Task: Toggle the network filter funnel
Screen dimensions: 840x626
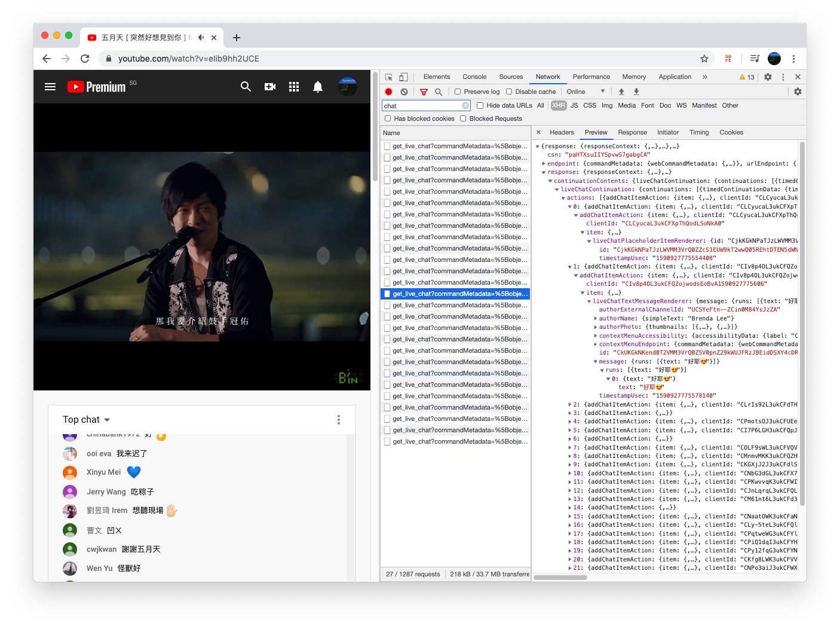Action: tap(424, 91)
